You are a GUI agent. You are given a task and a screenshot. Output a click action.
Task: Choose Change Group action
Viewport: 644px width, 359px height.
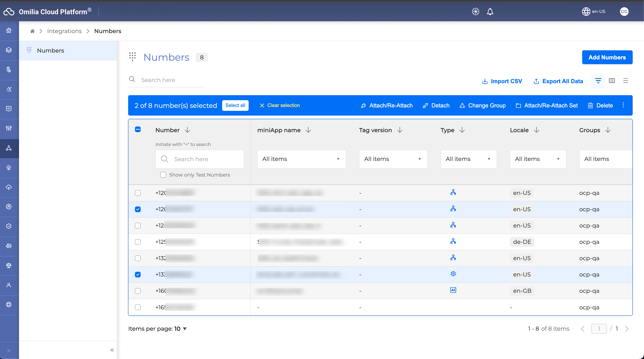tap(483, 105)
